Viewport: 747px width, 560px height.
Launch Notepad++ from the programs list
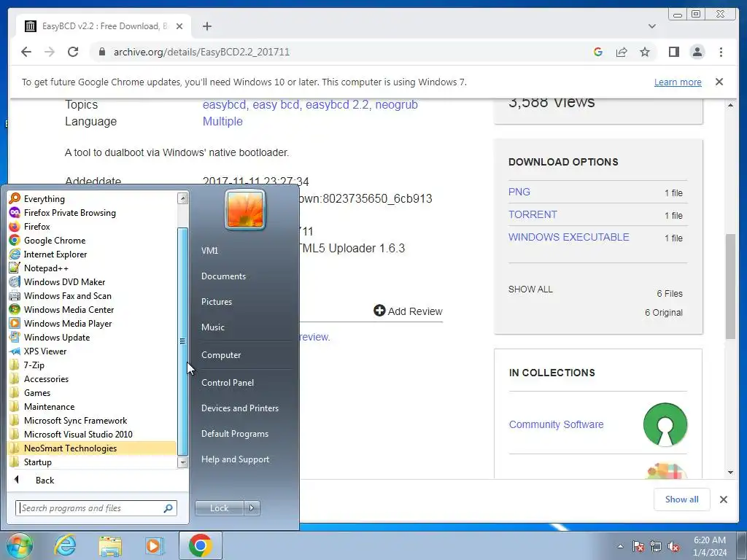tap(46, 268)
